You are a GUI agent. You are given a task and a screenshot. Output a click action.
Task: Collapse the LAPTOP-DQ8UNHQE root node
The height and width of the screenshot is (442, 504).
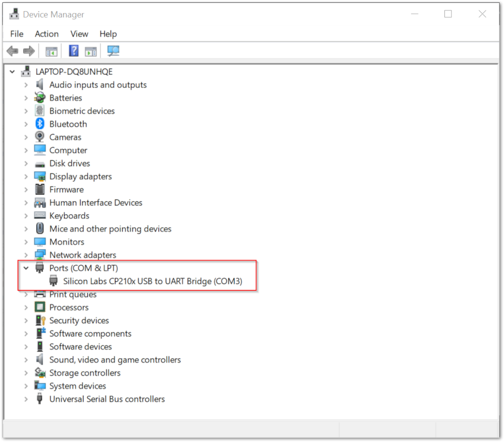[12, 71]
